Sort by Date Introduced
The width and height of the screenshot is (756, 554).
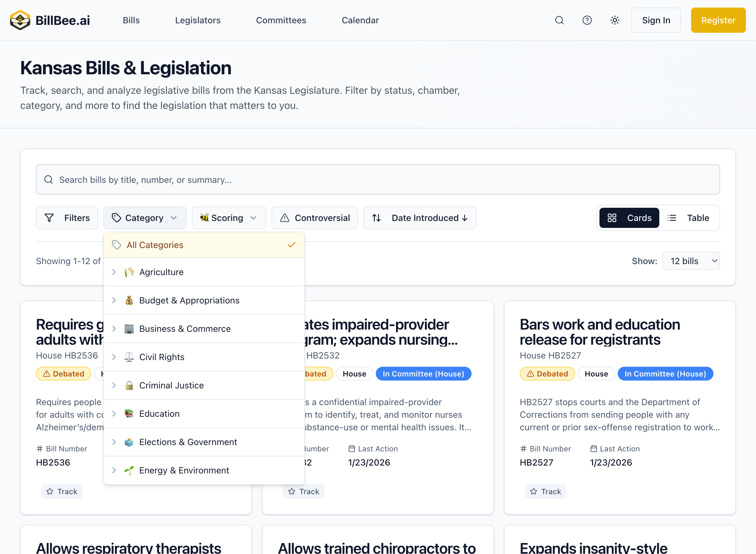[x=420, y=218]
